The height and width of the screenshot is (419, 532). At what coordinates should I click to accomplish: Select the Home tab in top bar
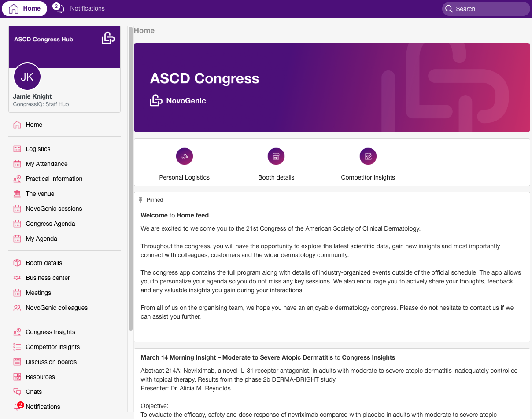click(25, 9)
